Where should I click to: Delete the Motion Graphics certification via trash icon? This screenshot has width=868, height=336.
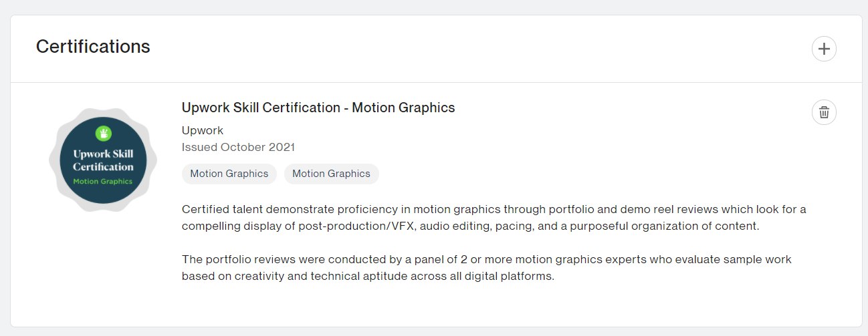click(824, 112)
